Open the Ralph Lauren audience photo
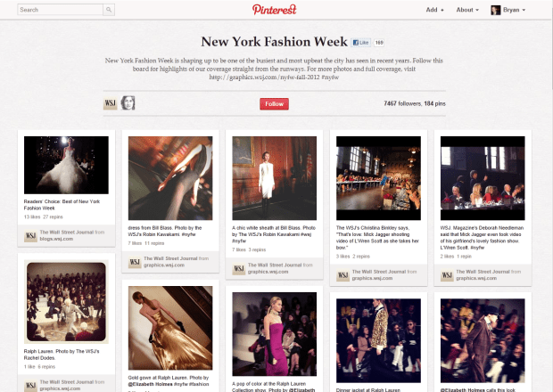Image resolution: width=553 pixels, height=392 pixels. 66,301
